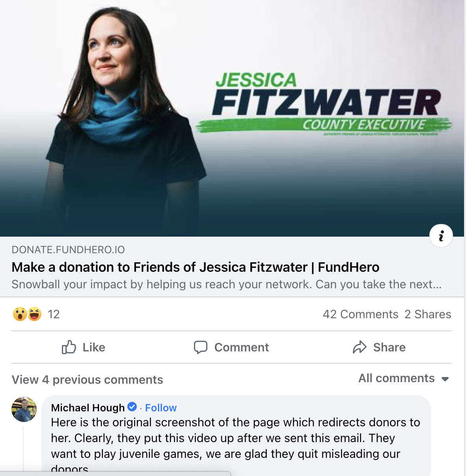Open the 2 Shares list
This screenshot has width=466, height=476.
[428, 314]
